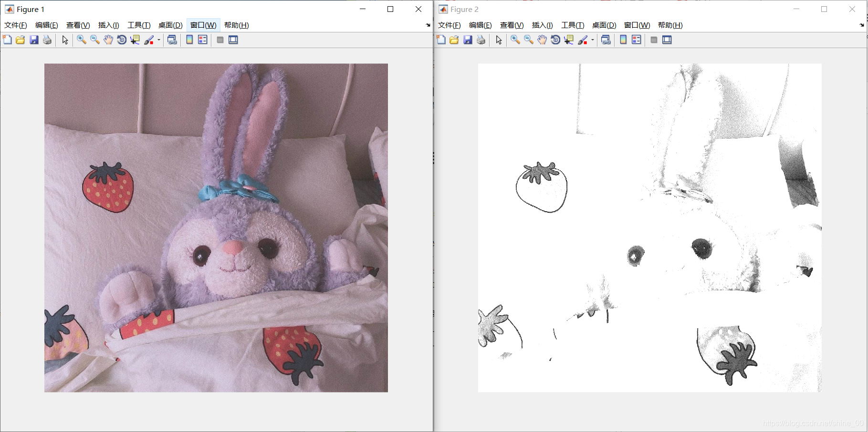Select Brush data tool in Figure 2
This screenshot has width=868, height=432.
pos(583,40)
